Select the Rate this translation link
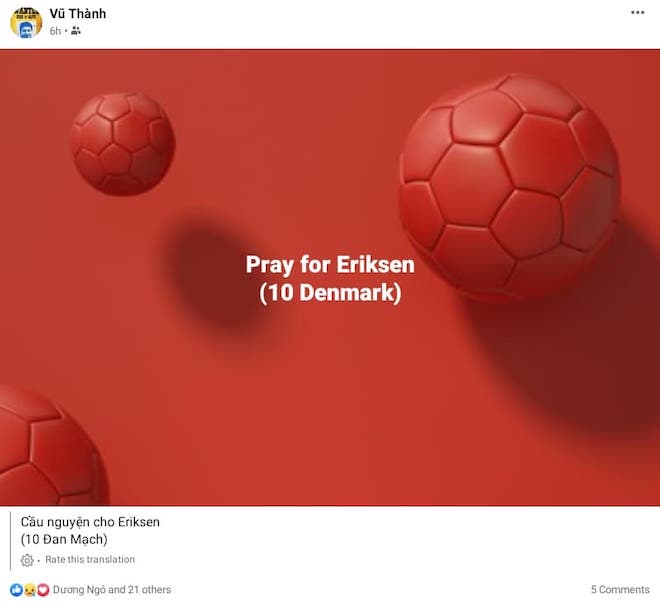Screen dimensions: 660x604 point(90,559)
